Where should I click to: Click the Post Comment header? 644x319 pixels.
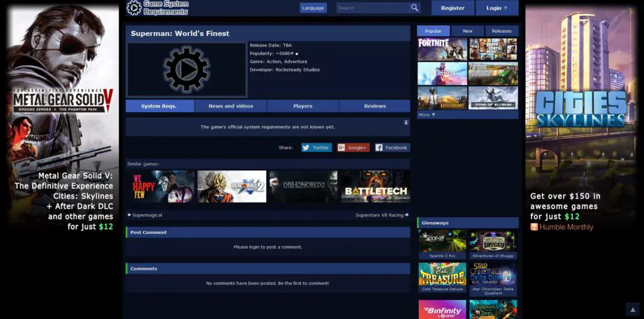pyautogui.click(x=268, y=232)
